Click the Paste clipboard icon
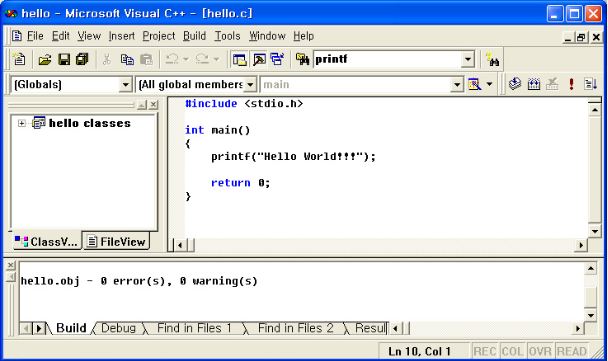Viewport: 608px width, 361px height. (146, 59)
